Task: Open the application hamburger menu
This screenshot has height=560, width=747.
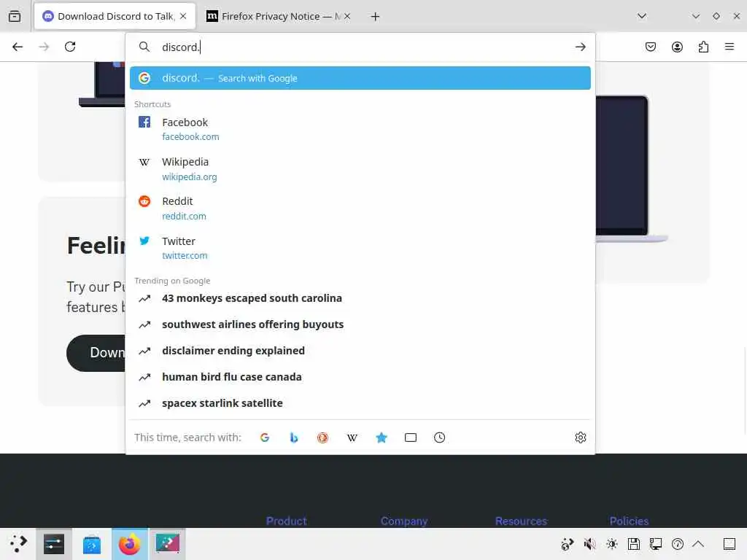Action: click(729, 47)
